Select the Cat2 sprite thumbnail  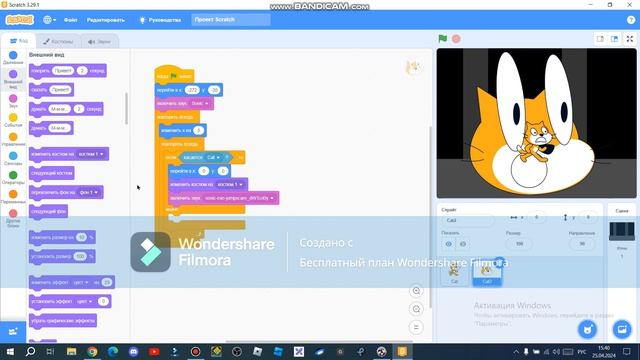487,273
